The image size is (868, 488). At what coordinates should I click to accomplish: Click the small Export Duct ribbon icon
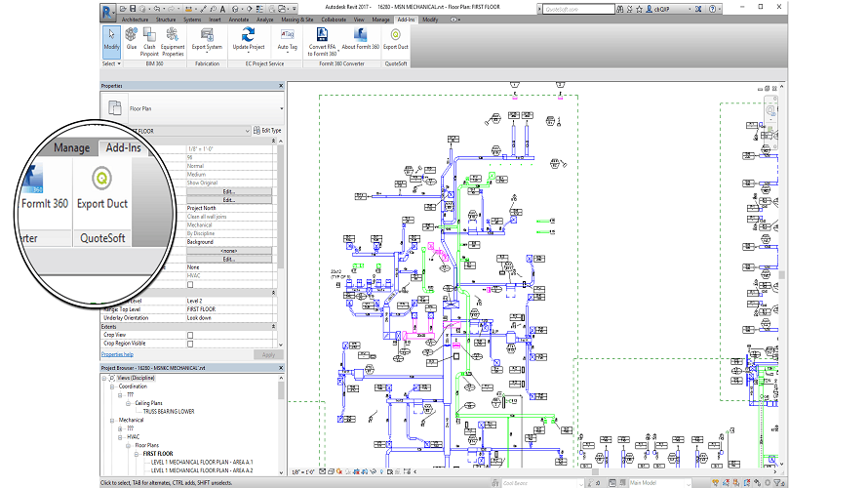tap(395, 37)
